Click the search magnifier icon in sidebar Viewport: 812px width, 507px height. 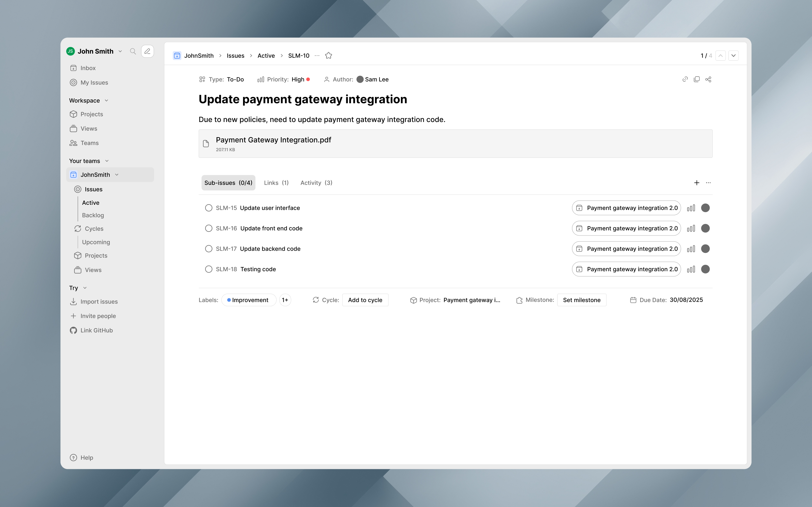pyautogui.click(x=133, y=51)
